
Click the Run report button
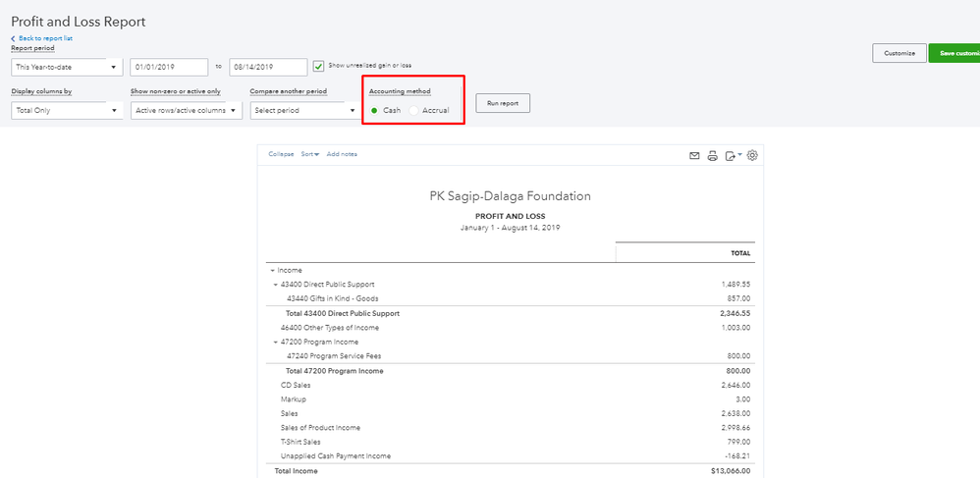tap(503, 103)
